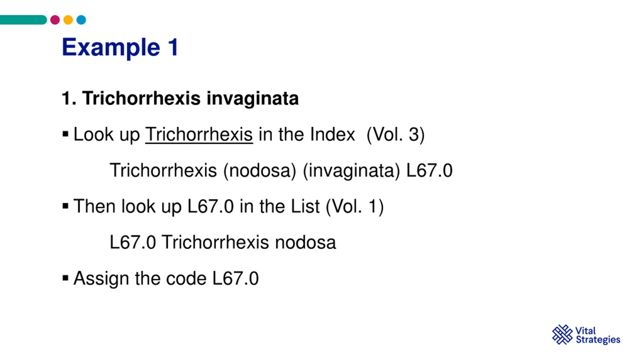Click the underlined Trichorrhexis word

[199, 135]
